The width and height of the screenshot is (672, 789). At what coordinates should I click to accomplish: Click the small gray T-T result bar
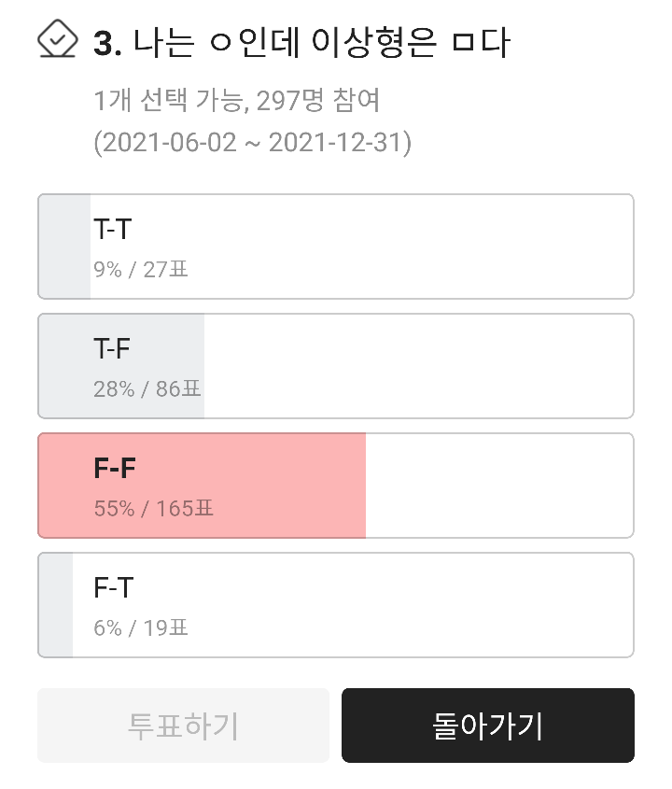click(x=64, y=247)
